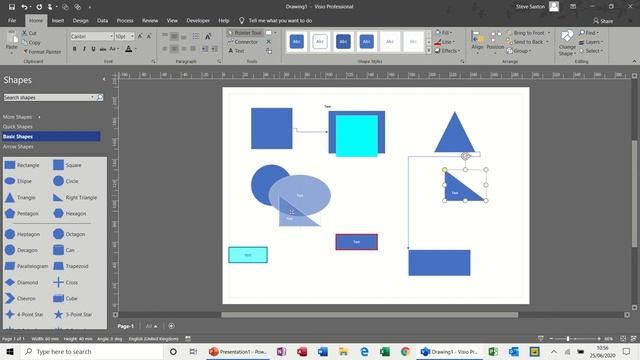
Task: Open the Line dropdown
Action: click(x=444, y=42)
